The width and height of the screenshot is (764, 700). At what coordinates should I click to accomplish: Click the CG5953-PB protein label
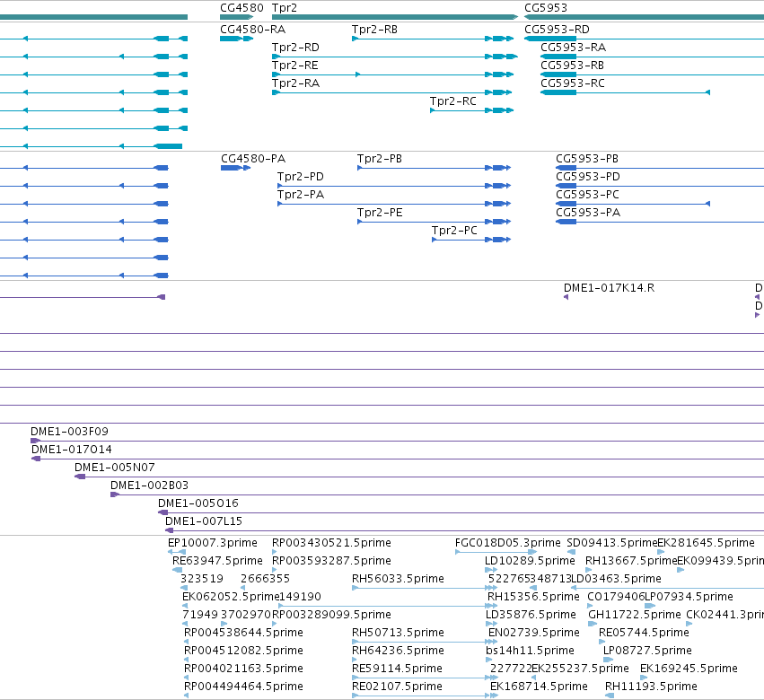pyautogui.click(x=587, y=159)
